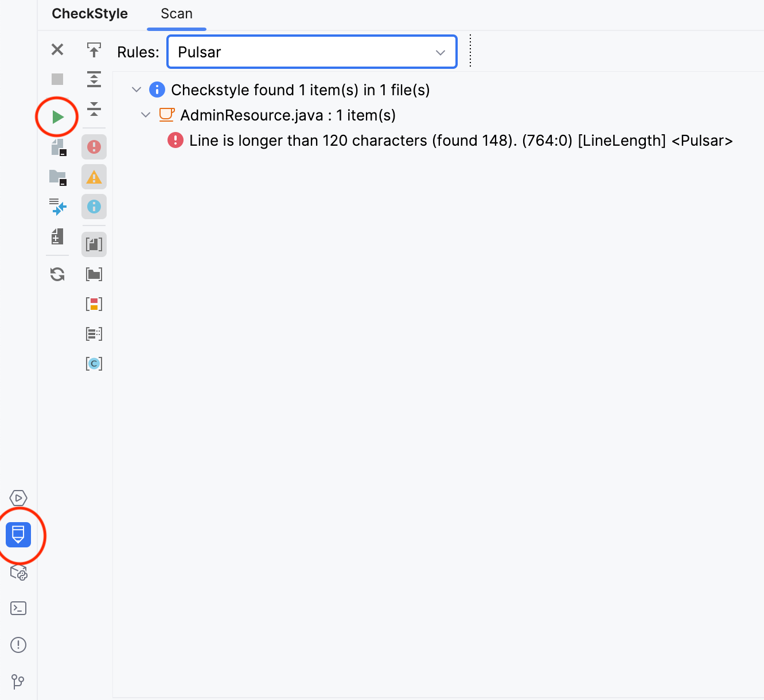This screenshot has width=764, height=700.
Task: Switch to the Scan tab
Action: pos(176,14)
